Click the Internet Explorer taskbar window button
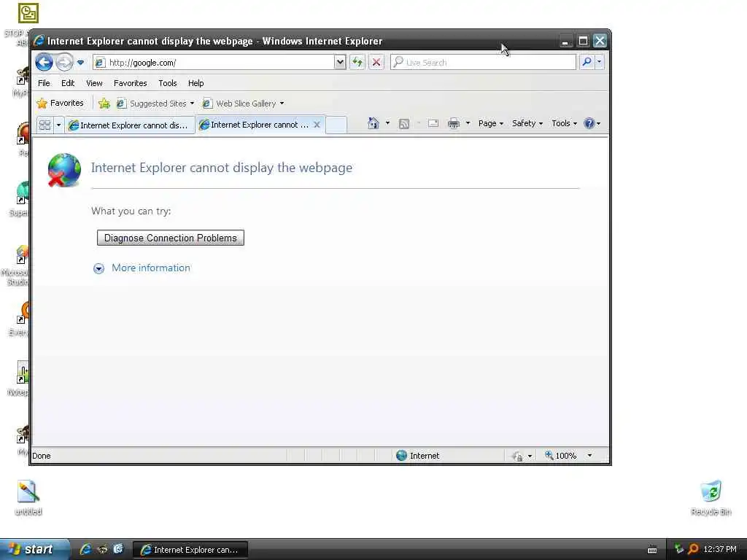747x560 pixels. 190,550
